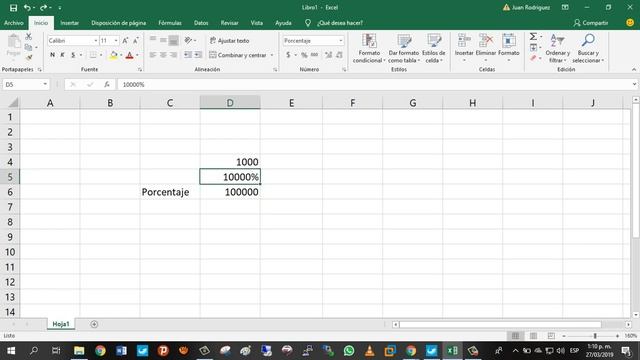
Task: Open Estilos de celda gallery
Action: [x=433, y=48]
